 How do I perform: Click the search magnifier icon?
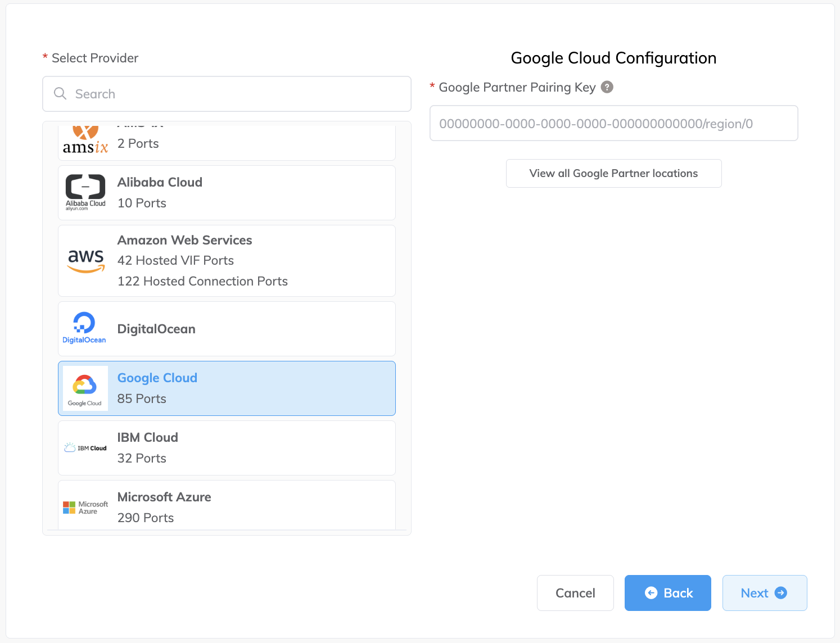60,93
